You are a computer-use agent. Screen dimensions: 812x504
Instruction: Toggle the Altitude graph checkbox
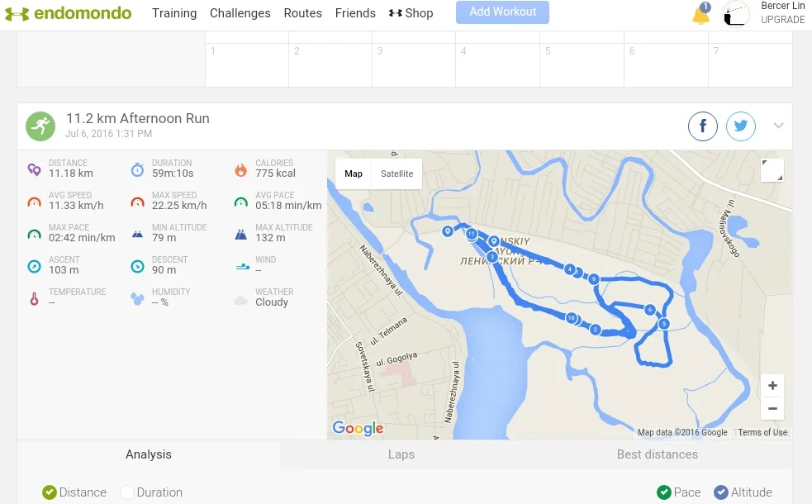coord(721,492)
